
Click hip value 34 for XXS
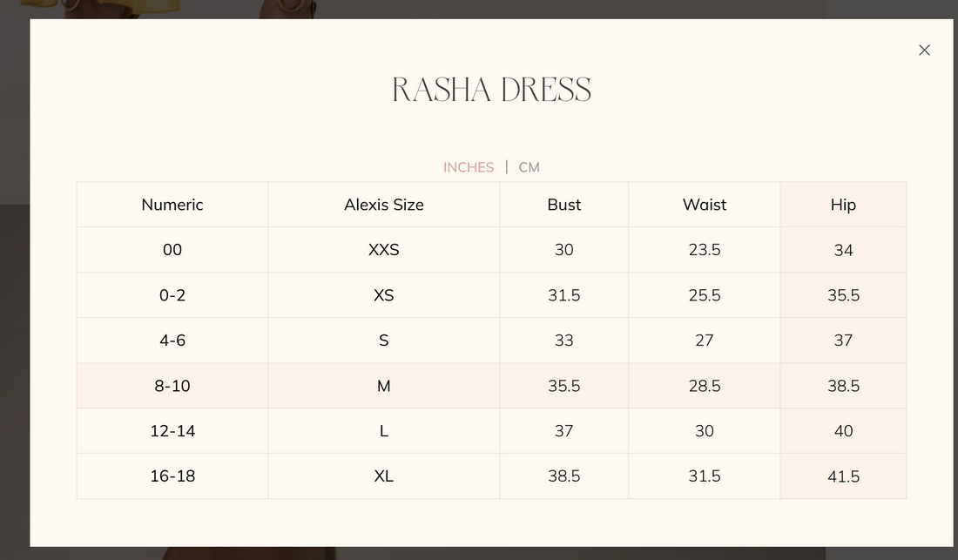843,250
